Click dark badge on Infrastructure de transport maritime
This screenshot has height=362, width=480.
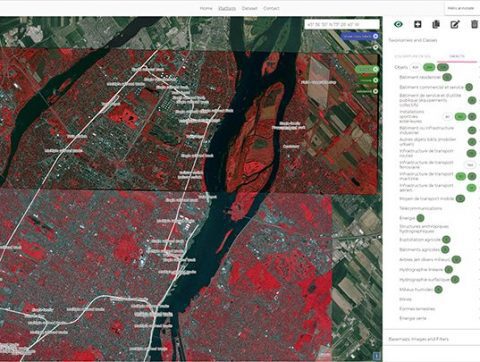[x=472, y=176]
